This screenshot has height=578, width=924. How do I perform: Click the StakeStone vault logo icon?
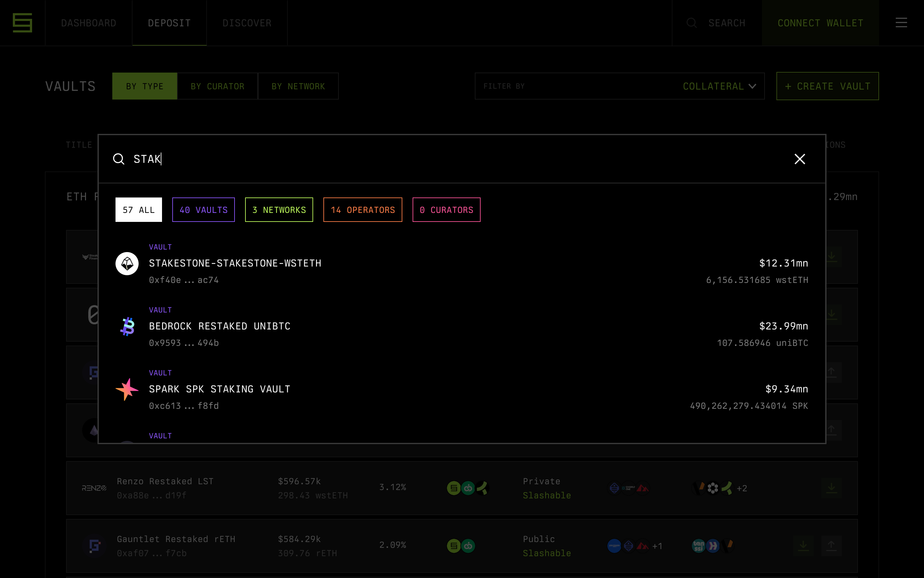click(x=127, y=263)
